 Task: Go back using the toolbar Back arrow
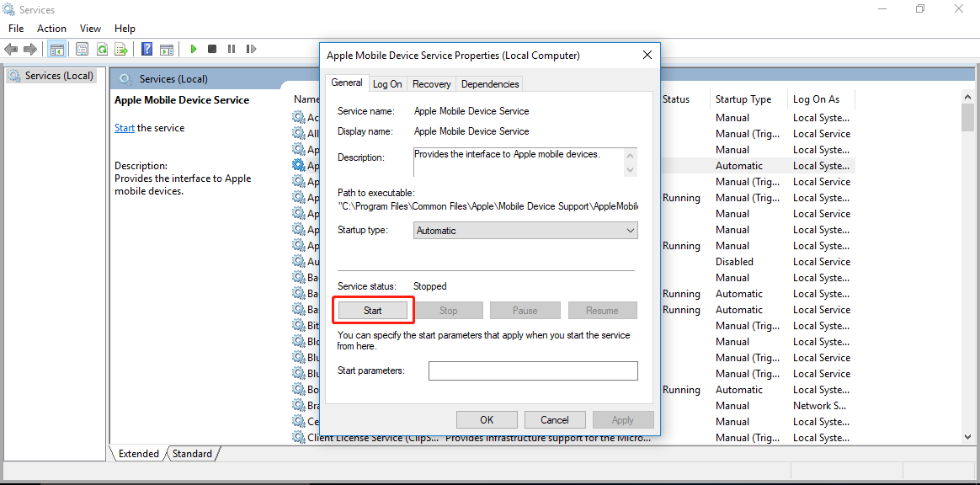[x=11, y=49]
